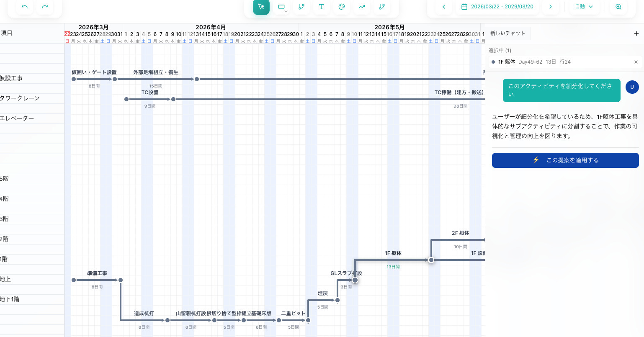Click the rightmost branch tool icon
This screenshot has width=644, height=337.
click(x=382, y=7)
